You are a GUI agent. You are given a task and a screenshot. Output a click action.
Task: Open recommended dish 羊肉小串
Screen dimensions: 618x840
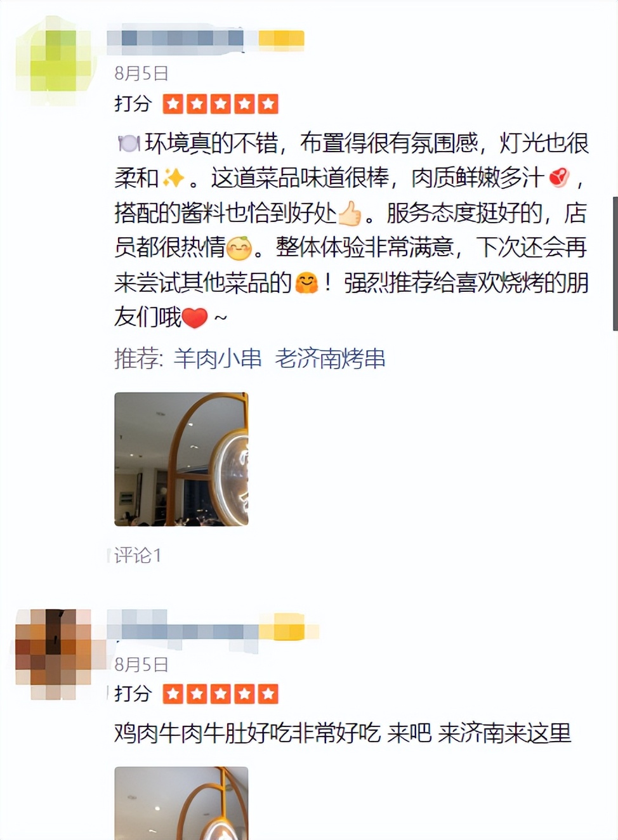(x=218, y=359)
